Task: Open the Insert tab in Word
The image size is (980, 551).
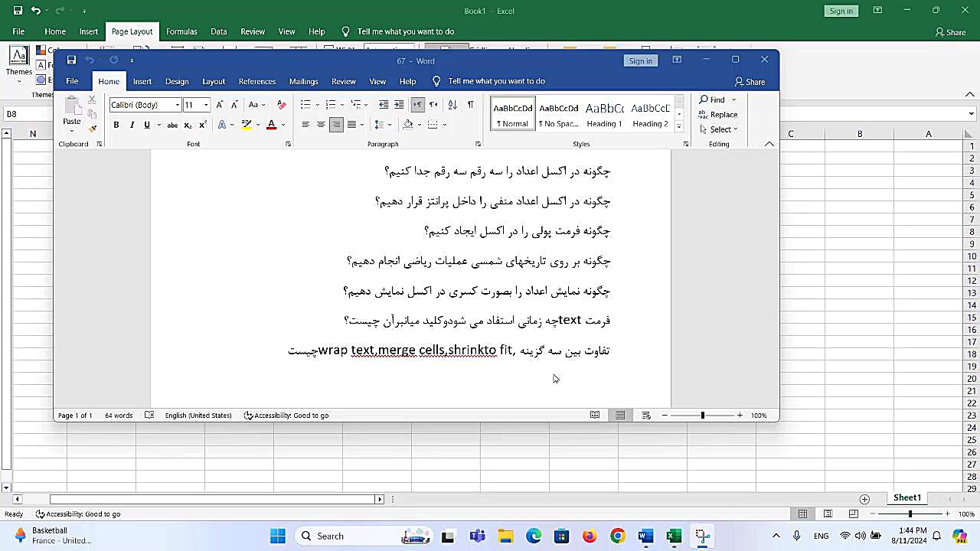Action: (142, 81)
